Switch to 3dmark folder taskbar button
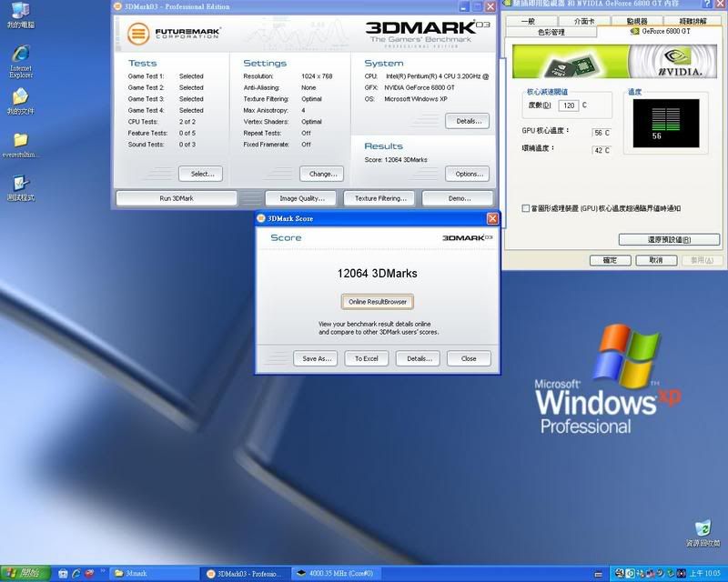Screen dimensions: 728x582 tap(155, 574)
